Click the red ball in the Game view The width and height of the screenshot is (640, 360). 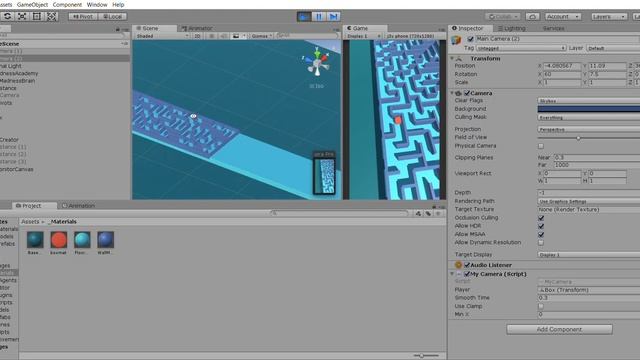point(398,120)
